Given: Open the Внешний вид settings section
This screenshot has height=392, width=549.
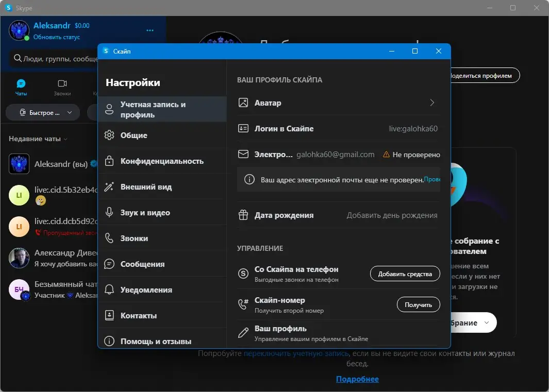Looking at the screenshot, I should click(x=162, y=187).
